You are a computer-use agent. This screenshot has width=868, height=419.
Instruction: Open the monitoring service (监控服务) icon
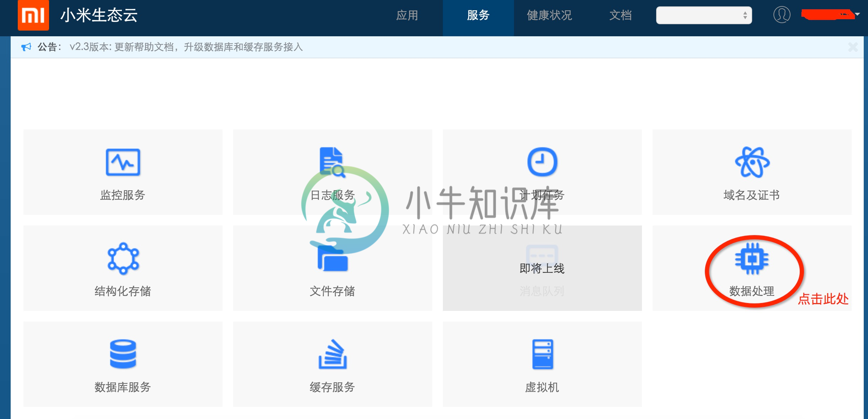[123, 162]
